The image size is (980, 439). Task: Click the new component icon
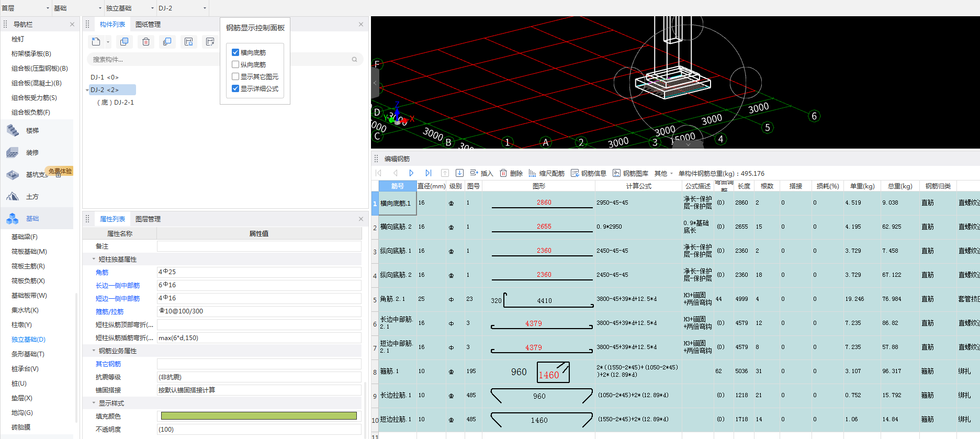click(96, 42)
